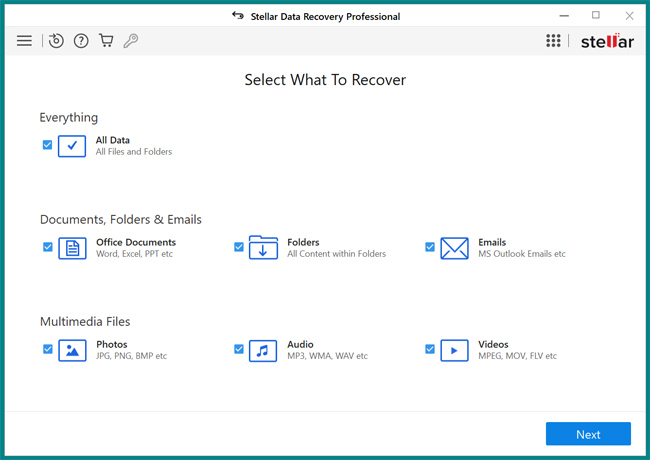Click the shopping cart buy icon
The width and height of the screenshot is (650, 460).
(106, 40)
